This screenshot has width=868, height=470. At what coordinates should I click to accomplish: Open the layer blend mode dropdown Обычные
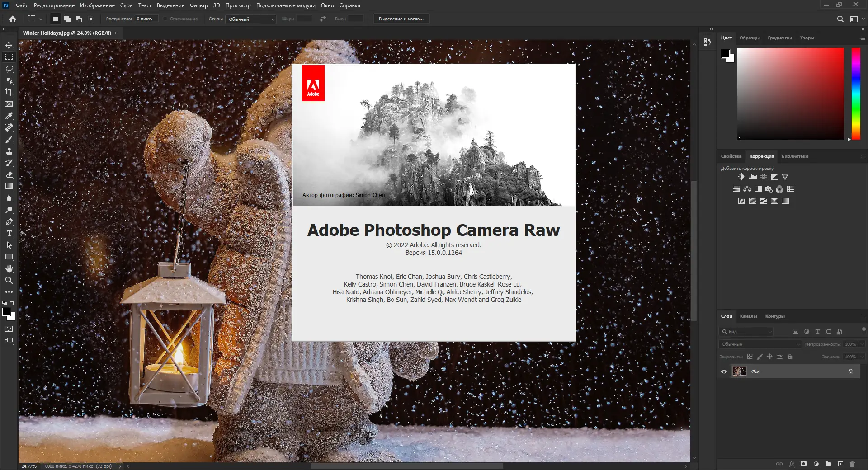(759, 344)
